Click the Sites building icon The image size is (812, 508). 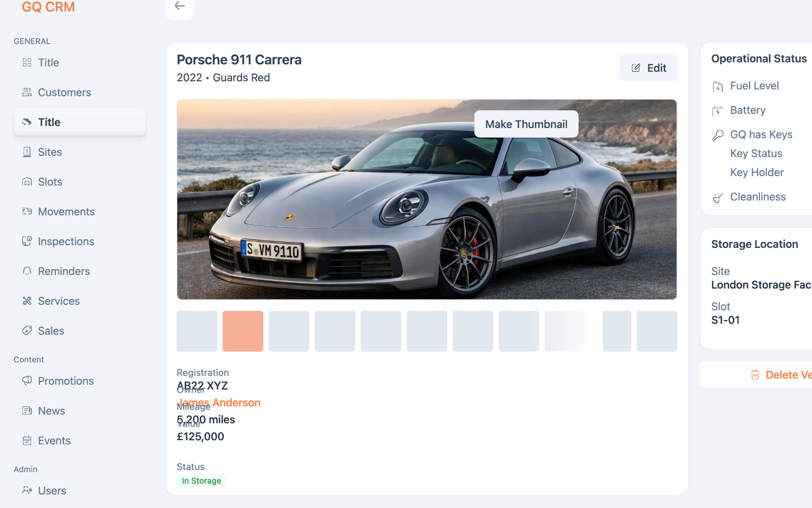coord(27,152)
